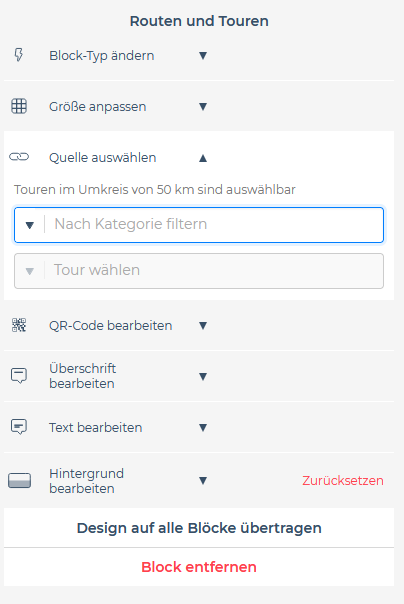Click the grid icon for Größe anpassen

point(19,106)
